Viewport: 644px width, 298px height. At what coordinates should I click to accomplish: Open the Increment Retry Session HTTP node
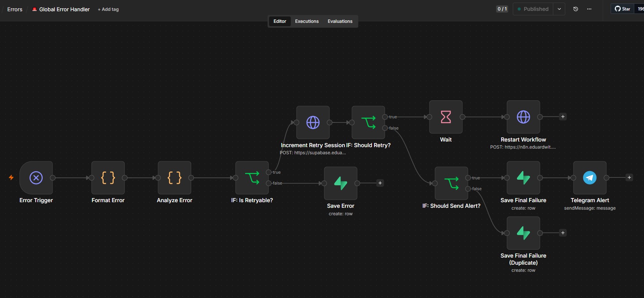tap(313, 122)
